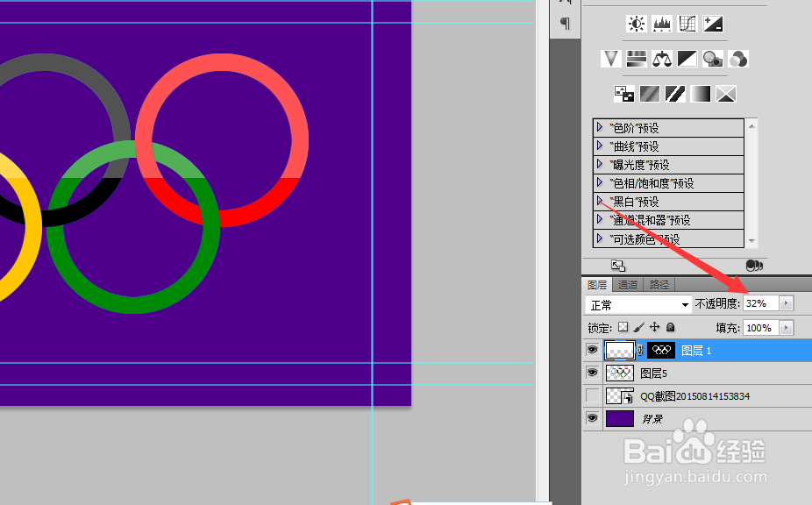This screenshot has height=505, width=812.
Task: Open the 不透明度 slider arrow
Action: click(x=786, y=303)
